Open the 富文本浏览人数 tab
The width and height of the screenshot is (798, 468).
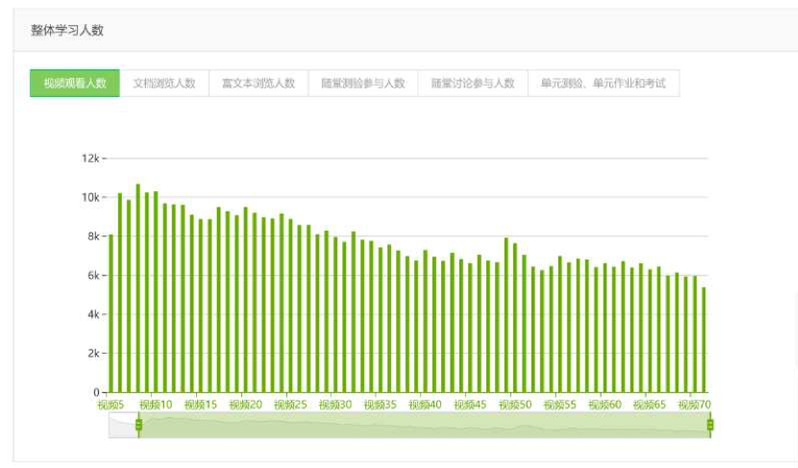pyautogui.click(x=258, y=84)
